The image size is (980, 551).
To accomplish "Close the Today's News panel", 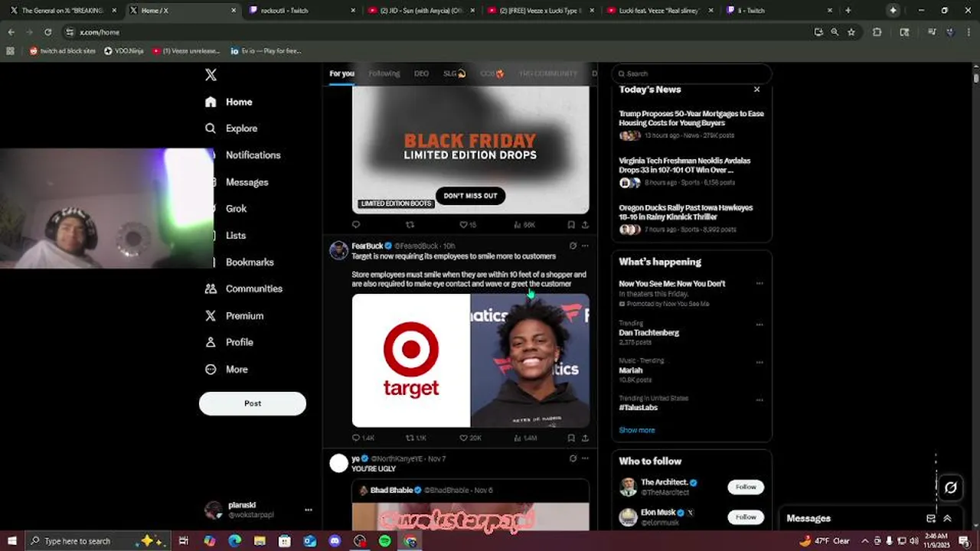I will pyautogui.click(x=756, y=90).
